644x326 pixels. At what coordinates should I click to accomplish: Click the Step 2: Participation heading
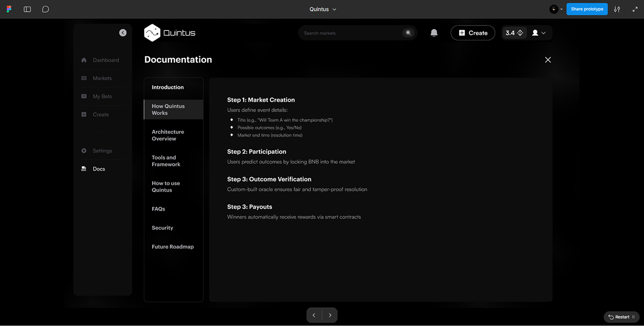coord(257,152)
